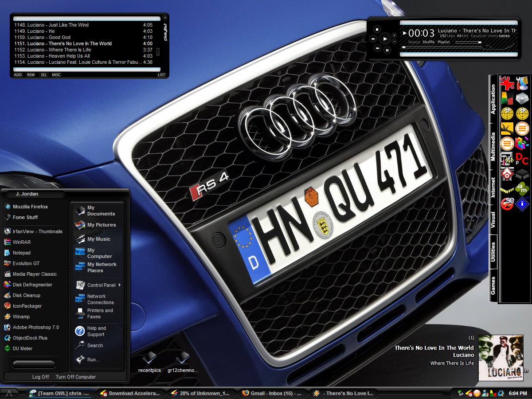Screen dimensions: 532x399
Task: Open the red 'se' no-sign dock icon
Action: coord(507,204)
